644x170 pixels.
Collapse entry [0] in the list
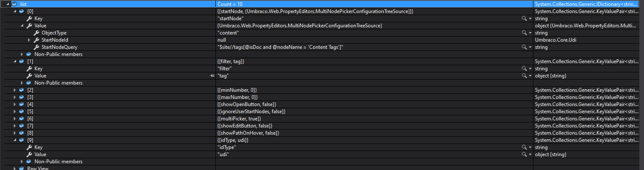(x=15, y=11)
